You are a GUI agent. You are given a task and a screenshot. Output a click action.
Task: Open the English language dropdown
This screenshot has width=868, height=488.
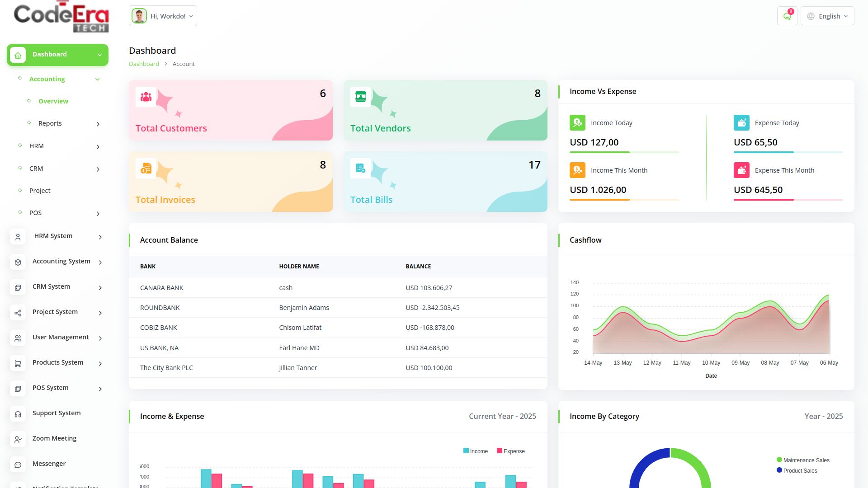(827, 16)
